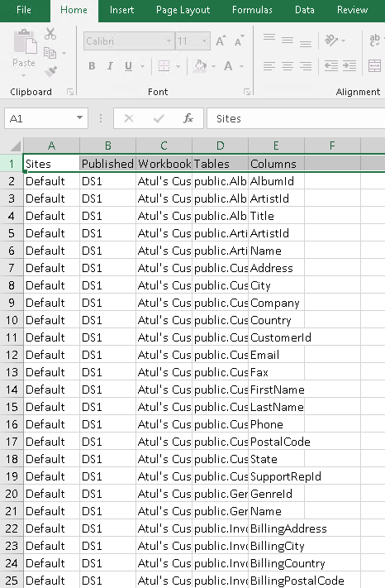Click the CustomerId cell

coord(277,337)
